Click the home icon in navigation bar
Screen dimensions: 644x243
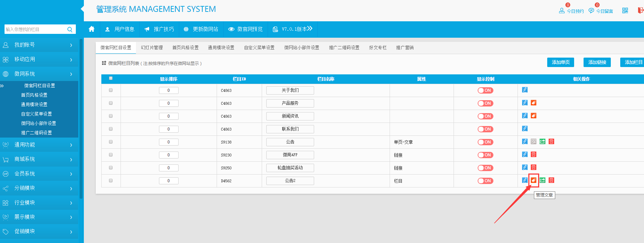point(92,29)
